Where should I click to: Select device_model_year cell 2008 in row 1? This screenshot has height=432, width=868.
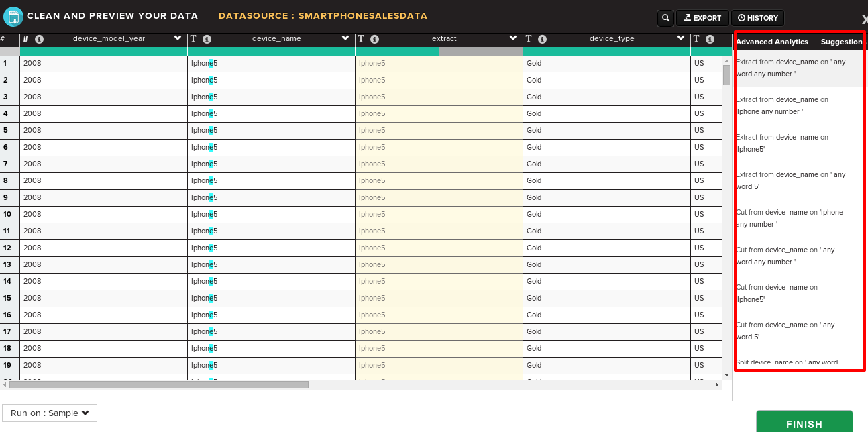pos(104,63)
